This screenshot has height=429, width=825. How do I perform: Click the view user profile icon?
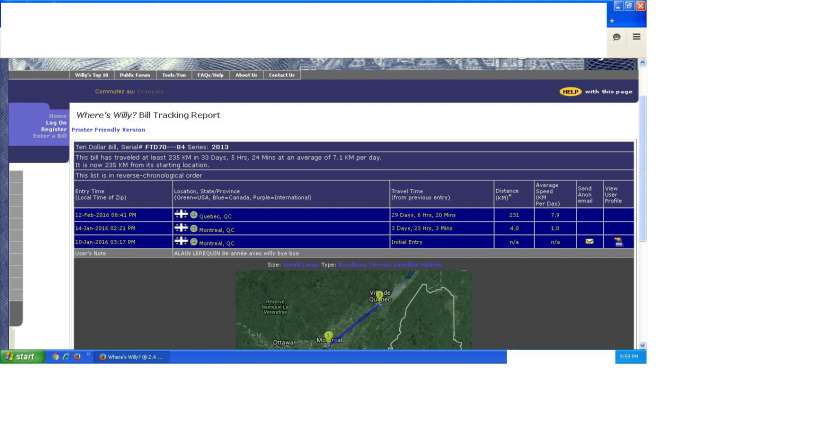pyautogui.click(x=619, y=242)
